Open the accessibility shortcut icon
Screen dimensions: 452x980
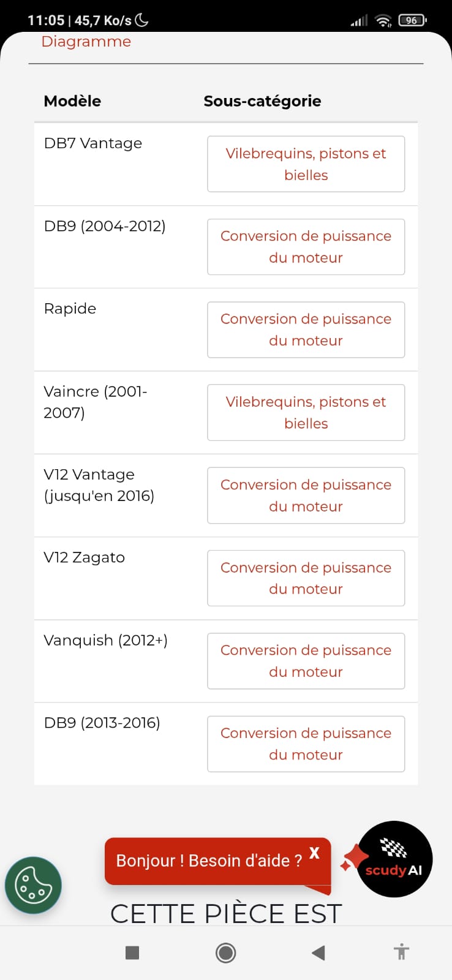coord(401,952)
